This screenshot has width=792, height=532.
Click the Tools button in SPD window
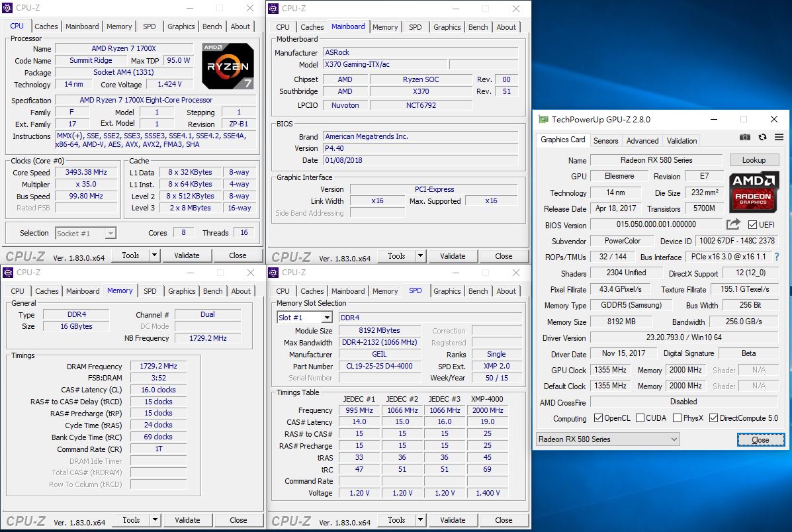click(396, 519)
